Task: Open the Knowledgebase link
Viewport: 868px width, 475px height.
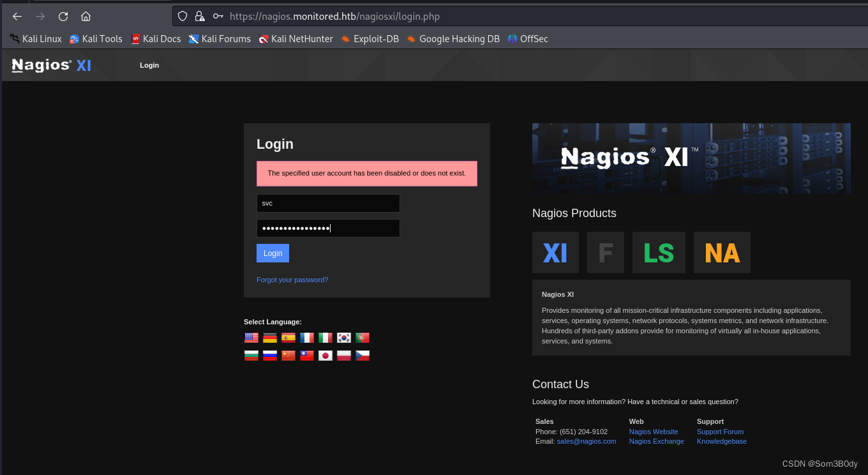Action: tap(722, 441)
